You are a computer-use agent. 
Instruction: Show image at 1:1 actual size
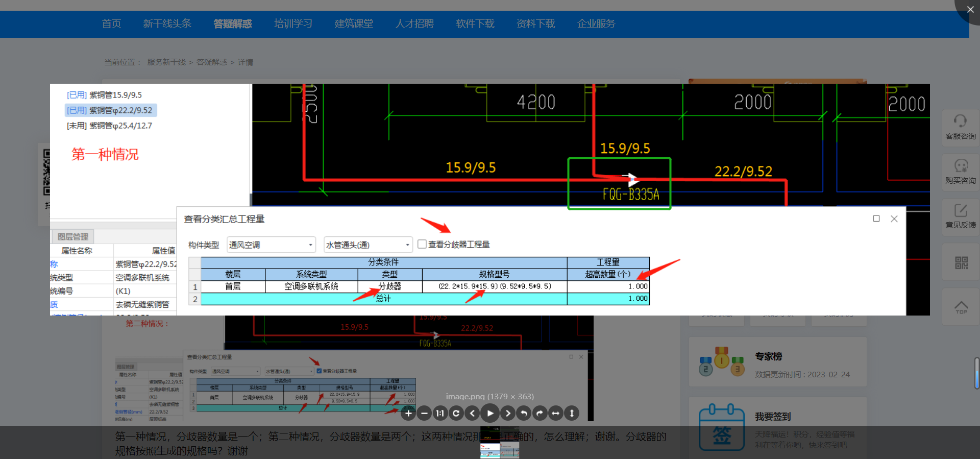[x=440, y=413]
